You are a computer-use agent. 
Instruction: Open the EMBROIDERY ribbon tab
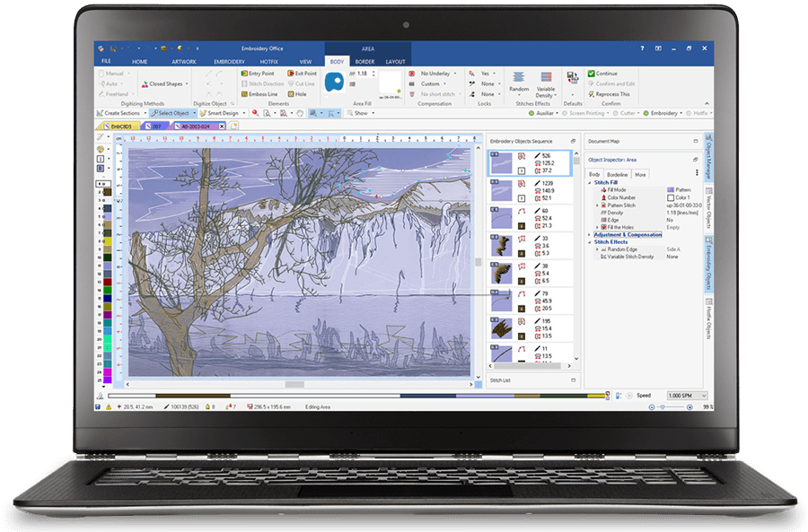coord(229,62)
